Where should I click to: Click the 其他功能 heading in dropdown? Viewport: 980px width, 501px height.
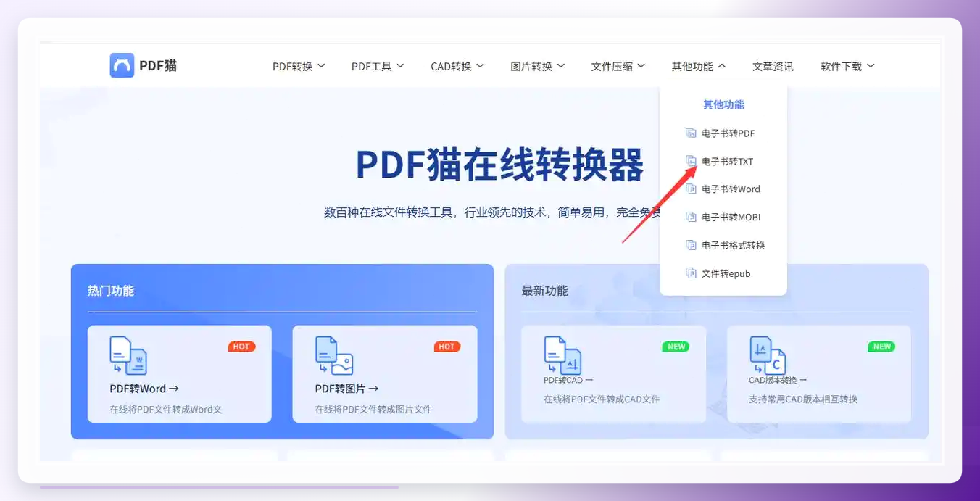click(723, 105)
